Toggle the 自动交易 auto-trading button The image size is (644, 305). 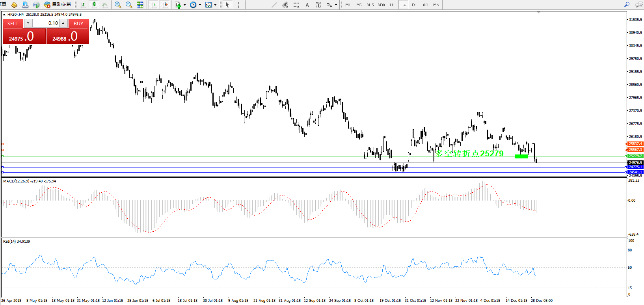tap(58, 5)
